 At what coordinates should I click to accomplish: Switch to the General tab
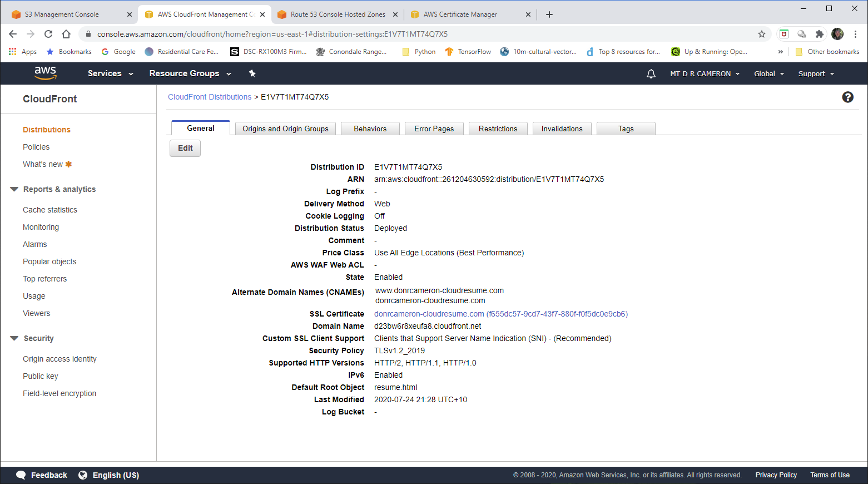(x=201, y=128)
